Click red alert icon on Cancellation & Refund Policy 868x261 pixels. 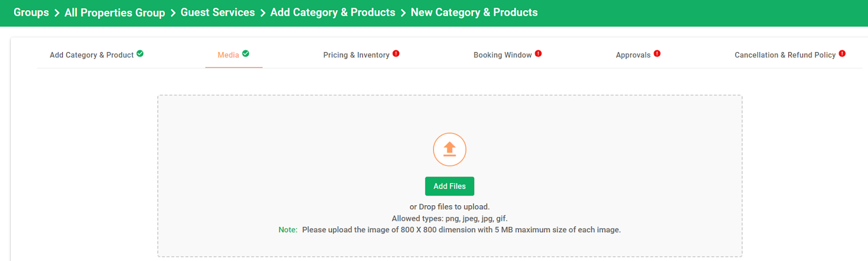tap(842, 54)
